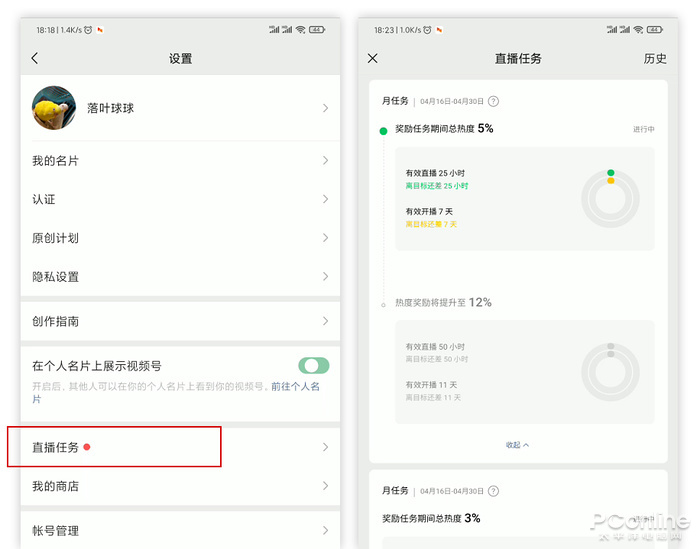Image resolution: width=700 pixels, height=549 pixels.
Task: Open 我的商店 settings row
Action: 180,486
